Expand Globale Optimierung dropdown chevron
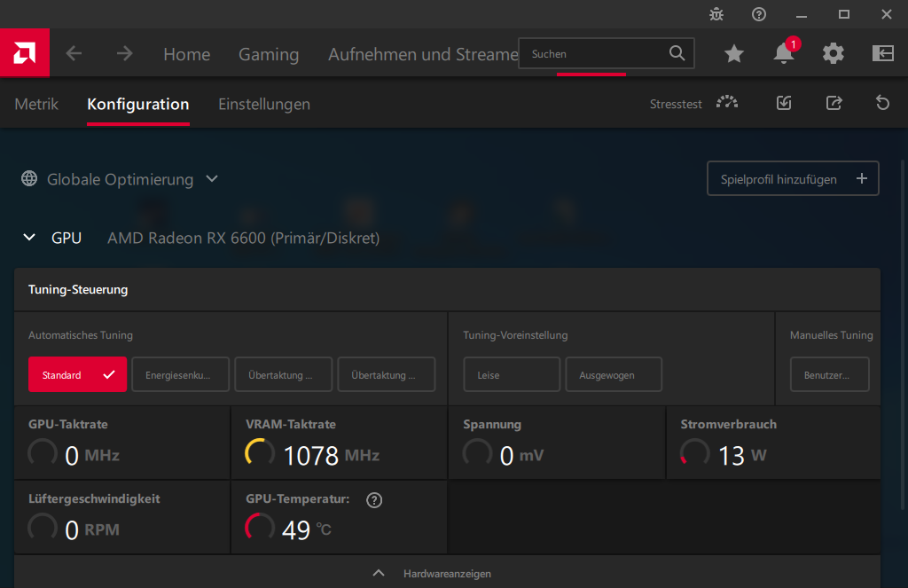The image size is (908, 588). [212, 178]
